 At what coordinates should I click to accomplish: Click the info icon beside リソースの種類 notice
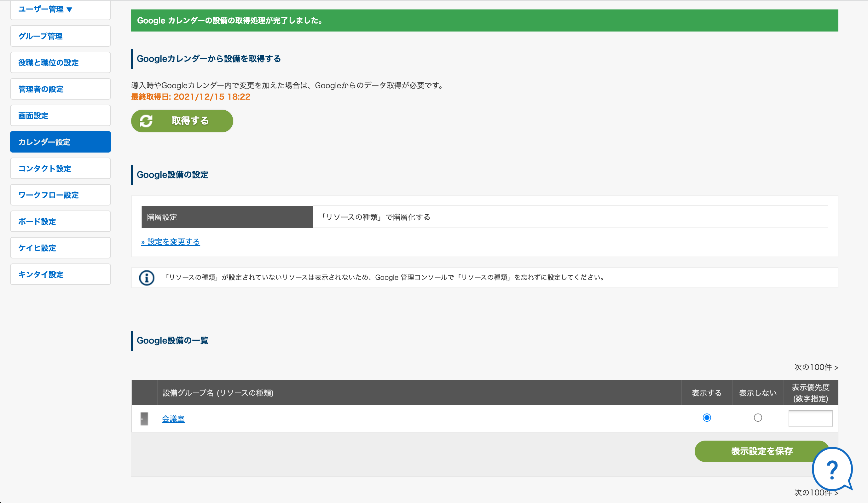coord(147,278)
